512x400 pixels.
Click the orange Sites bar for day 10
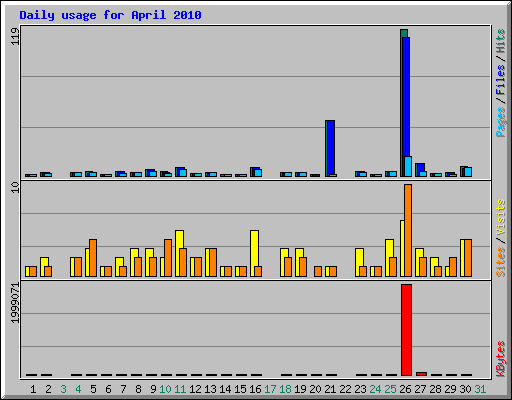[168, 258]
